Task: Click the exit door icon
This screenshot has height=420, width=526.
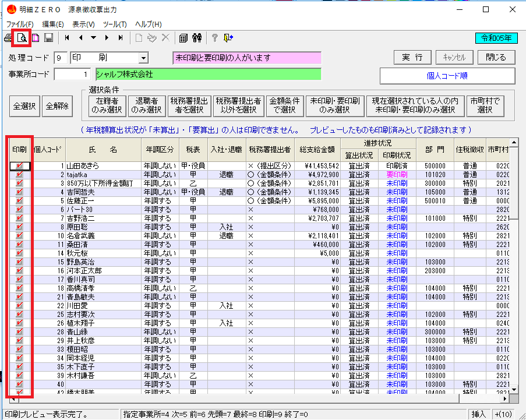Action: pos(228,38)
